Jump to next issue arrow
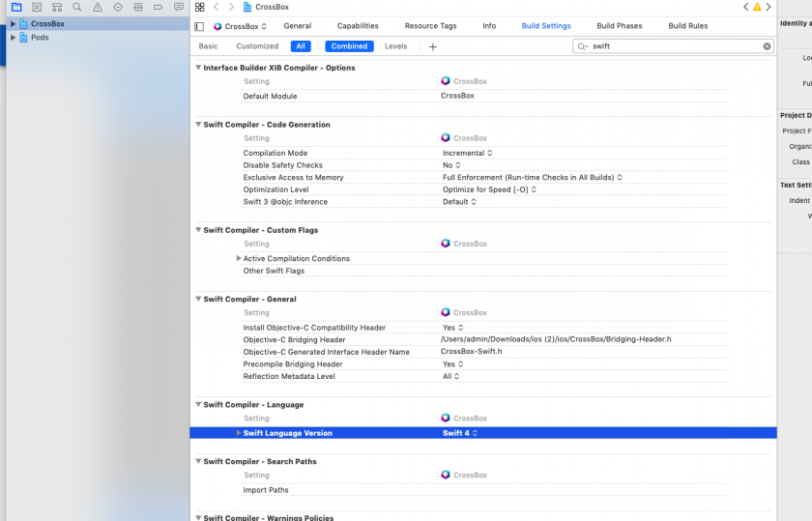The height and width of the screenshot is (521, 812). [768, 7]
